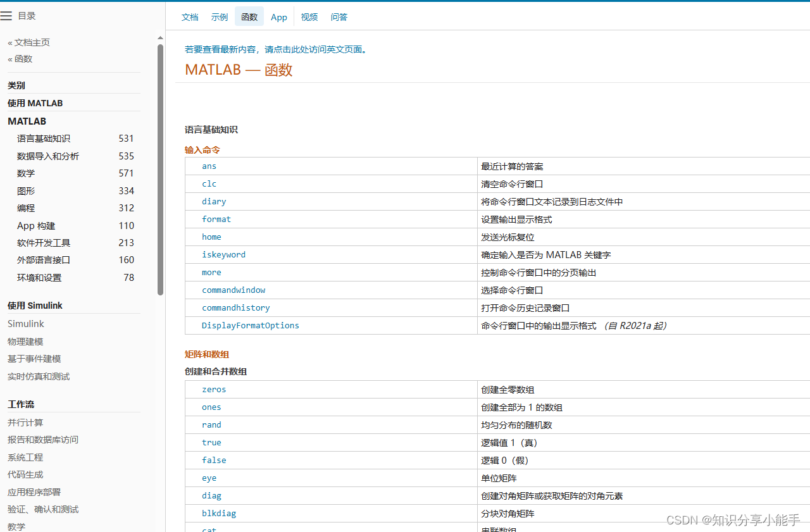Click the 单位矩阵 description cell

644,478
